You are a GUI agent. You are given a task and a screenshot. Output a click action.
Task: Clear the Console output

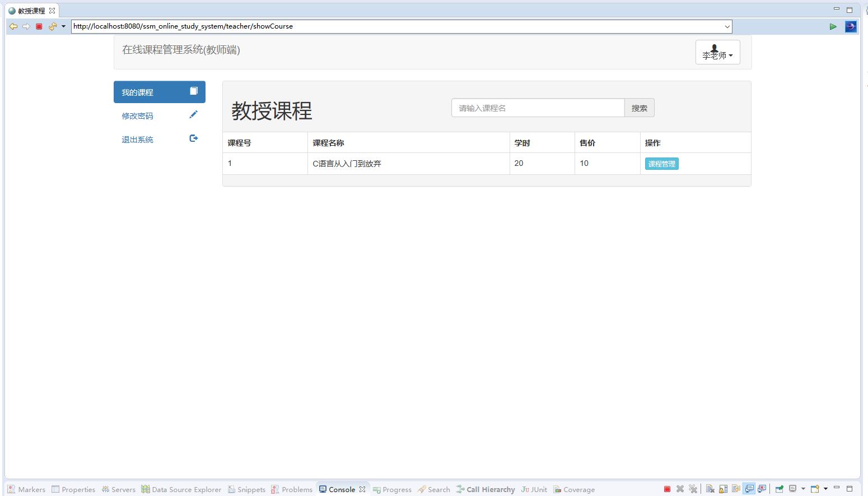pos(710,488)
